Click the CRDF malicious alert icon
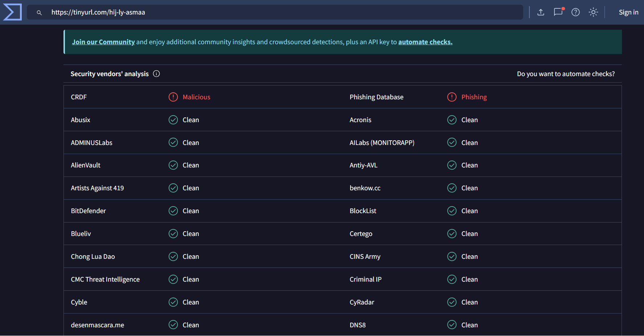 [x=173, y=97]
